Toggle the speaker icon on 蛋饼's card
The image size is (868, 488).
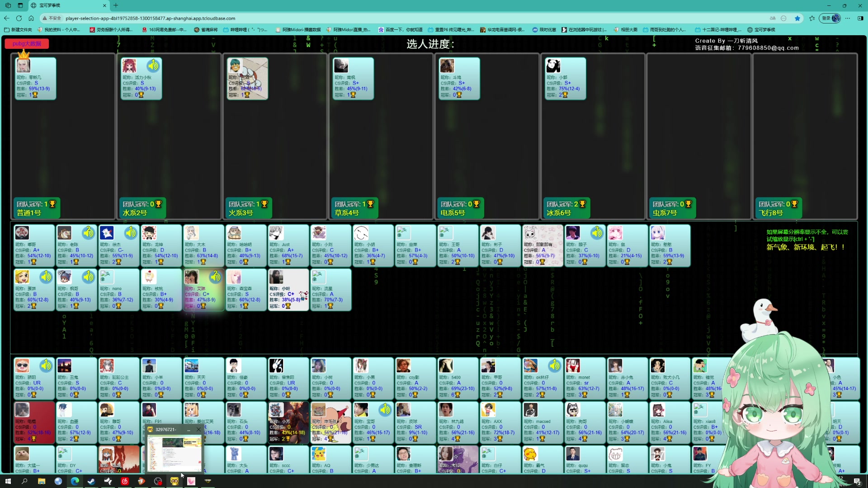46,277
